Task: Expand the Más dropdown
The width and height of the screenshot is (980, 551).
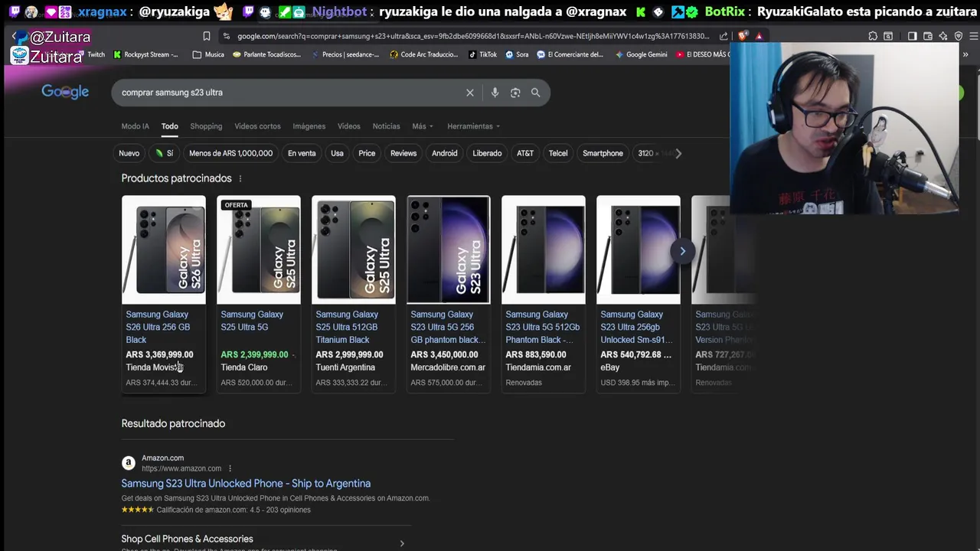Action: point(423,126)
